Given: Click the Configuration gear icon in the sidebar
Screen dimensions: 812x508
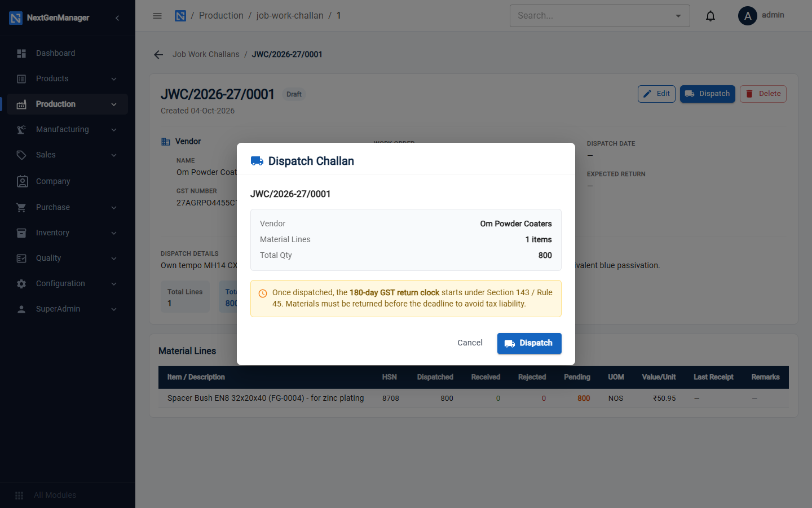Looking at the screenshot, I should tap(21, 284).
